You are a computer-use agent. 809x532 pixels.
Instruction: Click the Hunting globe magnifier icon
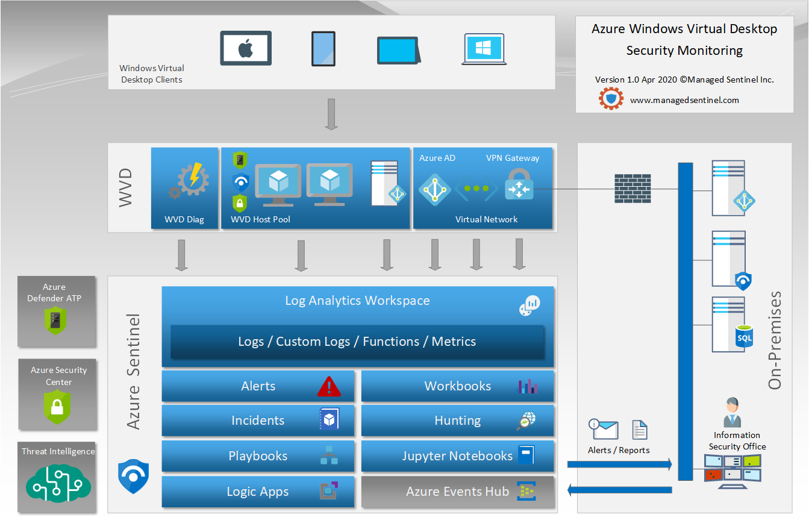point(526,421)
